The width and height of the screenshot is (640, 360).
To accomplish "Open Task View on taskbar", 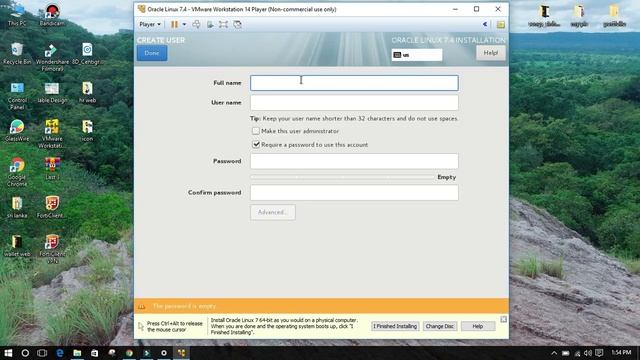I will 42,353.
